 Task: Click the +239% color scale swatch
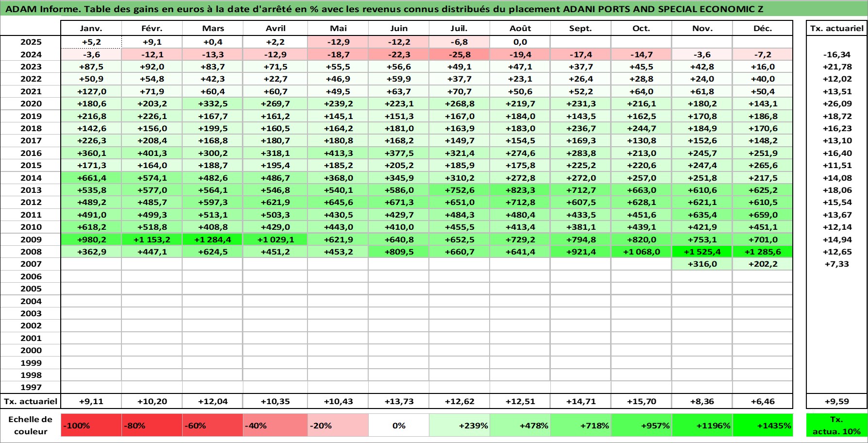pyautogui.click(x=459, y=425)
